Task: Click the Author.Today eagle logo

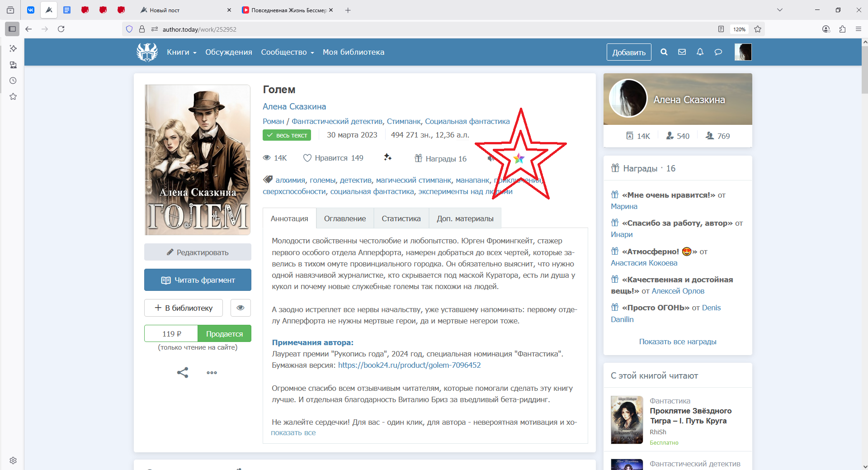Action: tap(147, 52)
